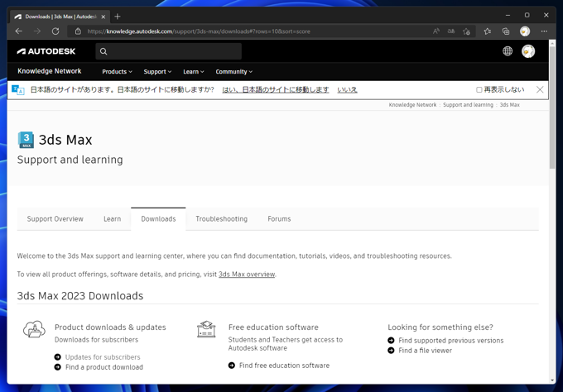This screenshot has width=563, height=392.
Task: Click the scrollbar down arrow
Action: click(x=552, y=380)
